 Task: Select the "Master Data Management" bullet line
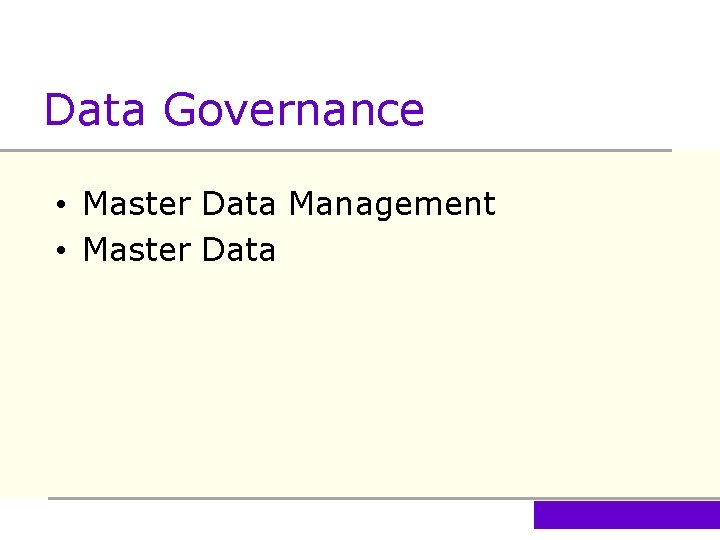[288, 204]
